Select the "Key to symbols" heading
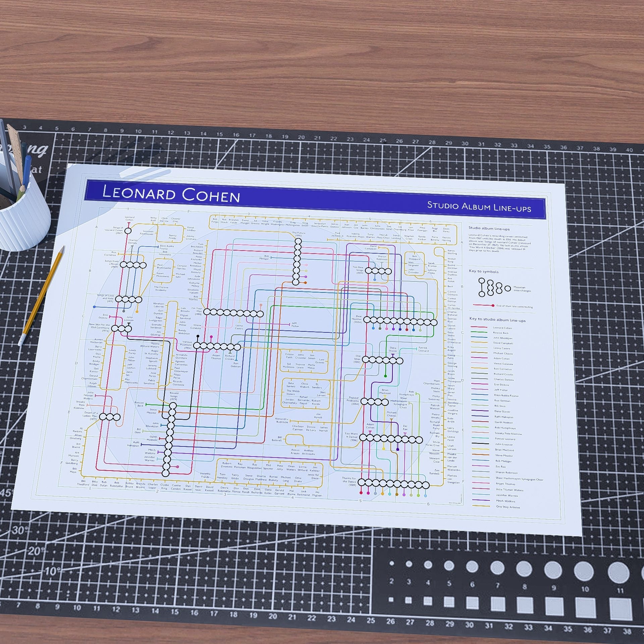Screen dimensions: 644x644 pyautogui.click(x=484, y=271)
